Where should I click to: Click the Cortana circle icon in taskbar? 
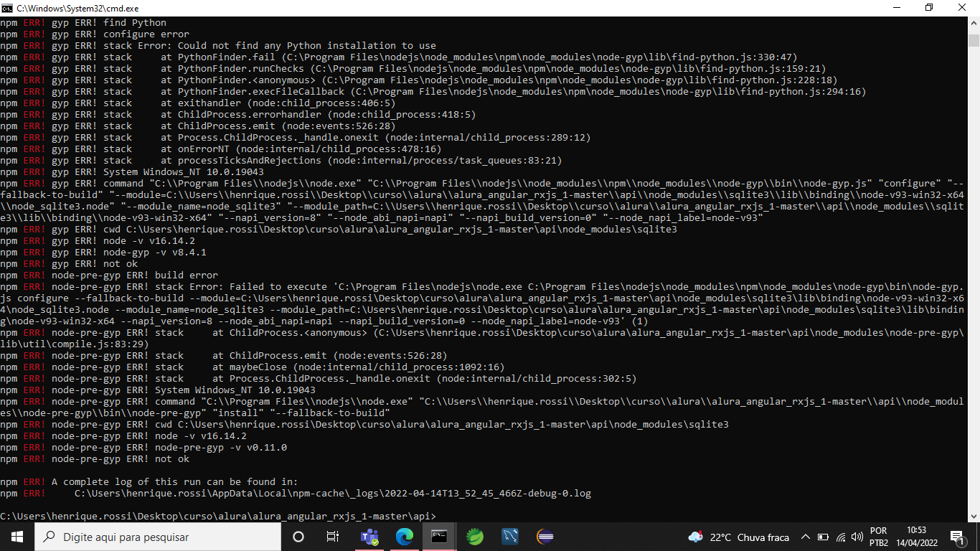tap(298, 537)
